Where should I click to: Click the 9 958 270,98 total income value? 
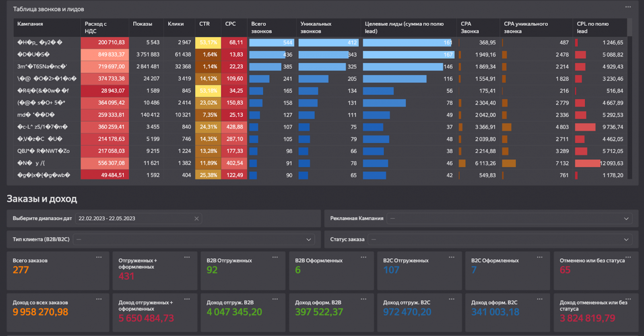pyautogui.click(x=40, y=312)
